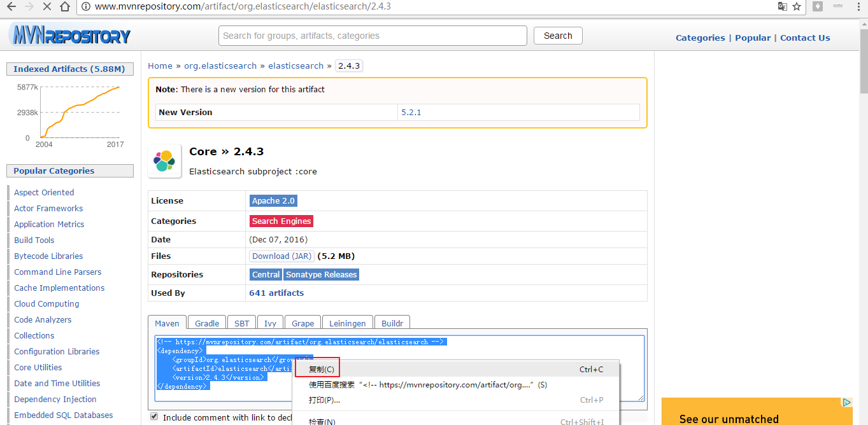Click the Sonatype Releases badge
The image size is (868, 425).
[321, 274]
